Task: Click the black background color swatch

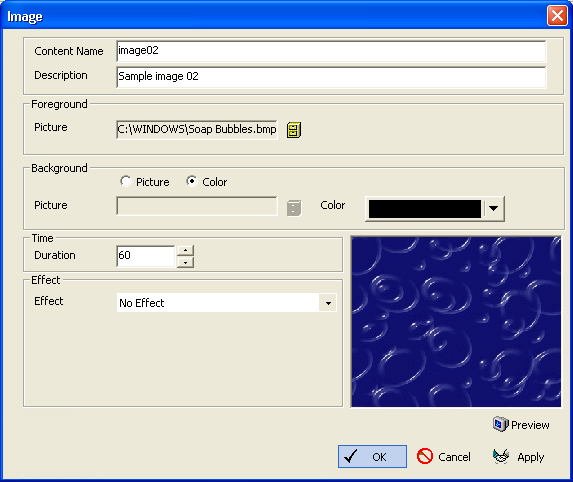Action: coord(425,209)
